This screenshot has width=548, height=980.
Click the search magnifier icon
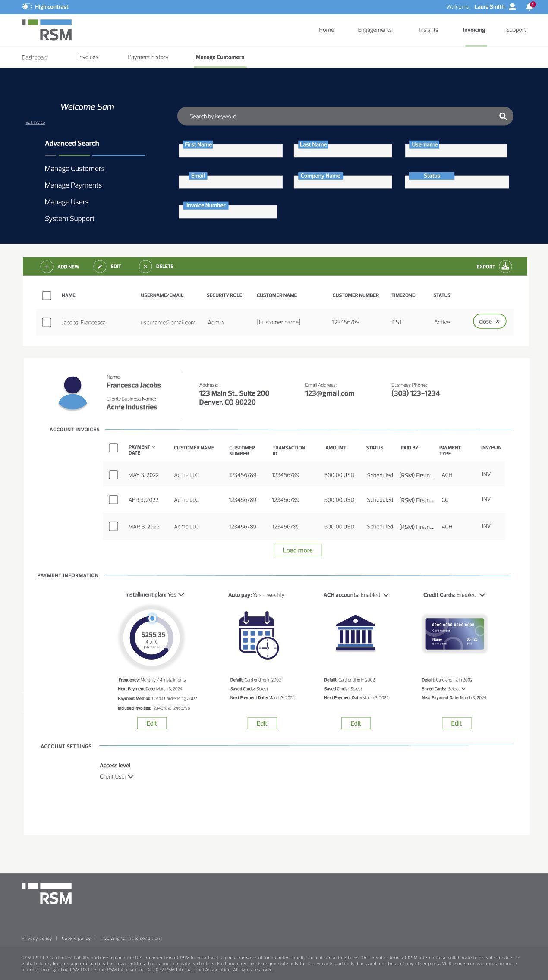pos(503,116)
